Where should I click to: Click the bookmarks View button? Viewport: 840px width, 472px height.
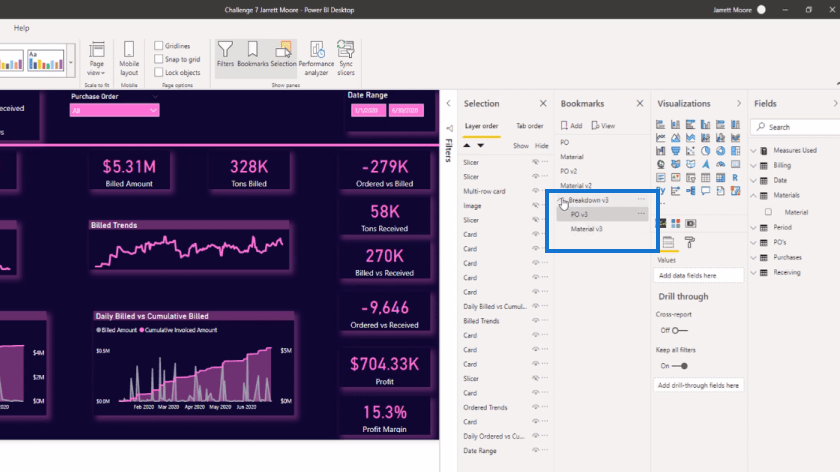(603, 126)
